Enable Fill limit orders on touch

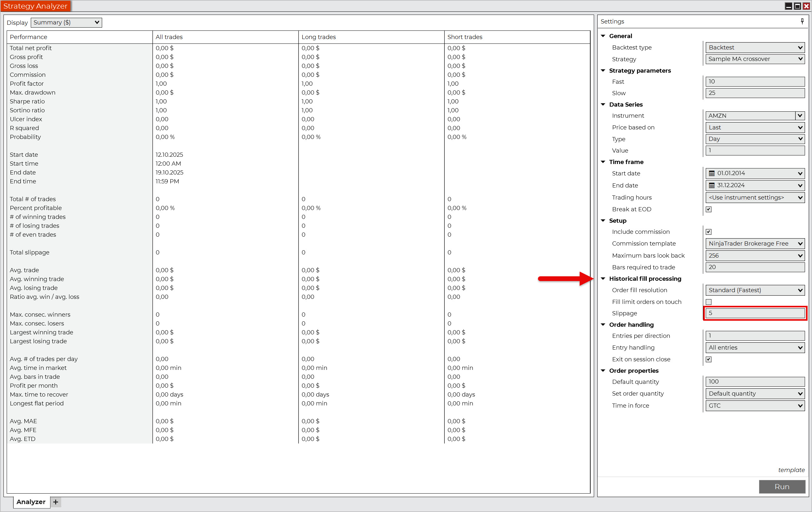point(709,302)
